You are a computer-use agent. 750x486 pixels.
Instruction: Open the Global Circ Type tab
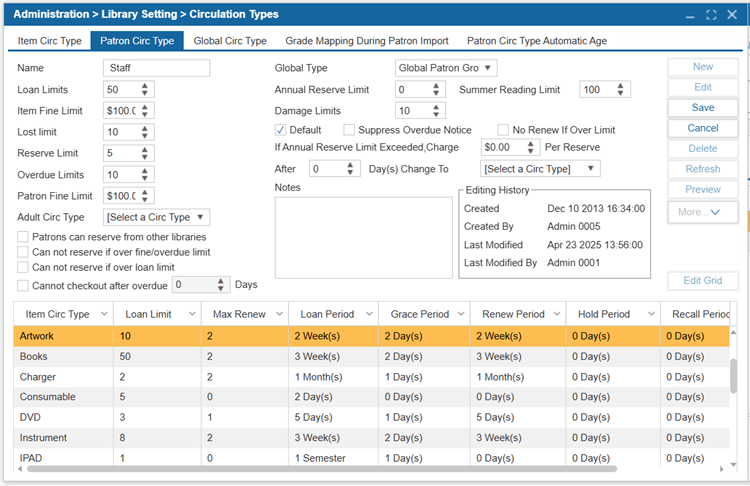pyautogui.click(x=230, y=41)
